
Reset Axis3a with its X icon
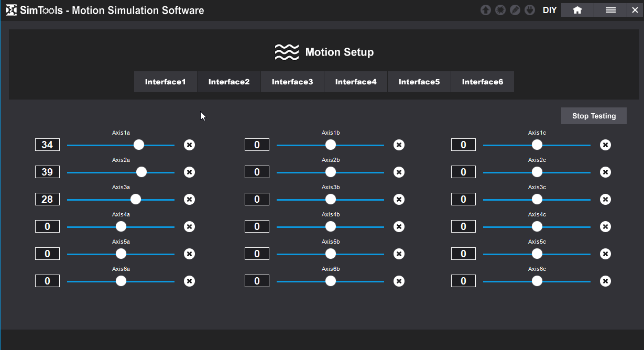coord(190,199)
